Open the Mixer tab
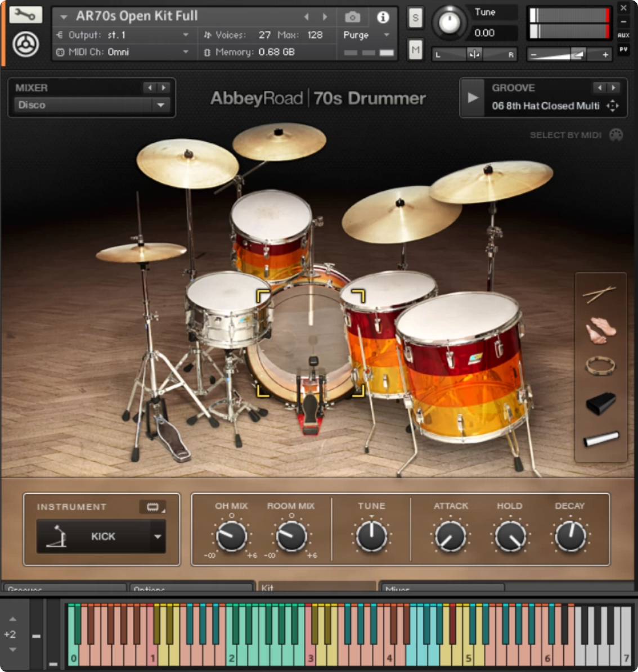 point(442,588)
